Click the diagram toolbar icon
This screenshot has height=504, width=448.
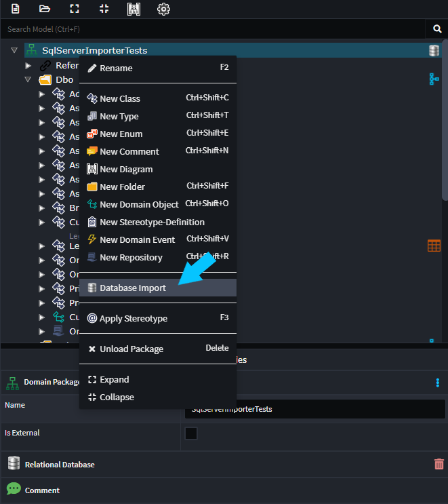tap(134, 9)
